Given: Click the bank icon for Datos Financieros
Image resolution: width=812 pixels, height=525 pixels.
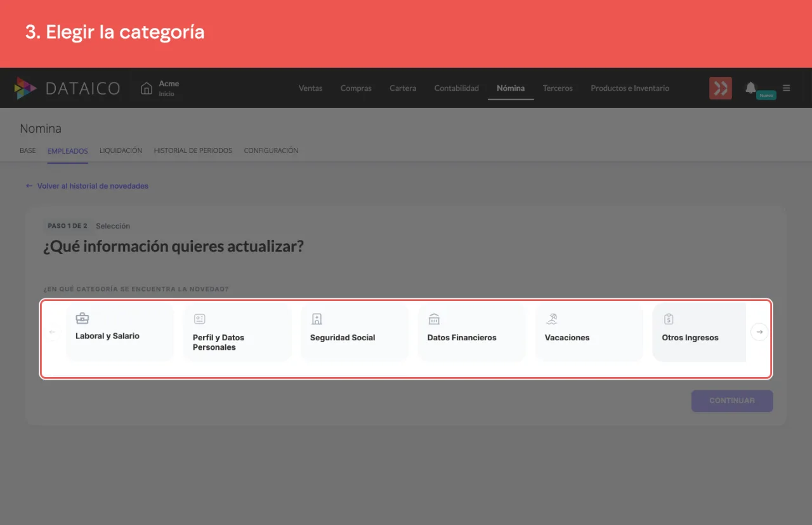Looking at the screenshot, I should pos(434,319).
